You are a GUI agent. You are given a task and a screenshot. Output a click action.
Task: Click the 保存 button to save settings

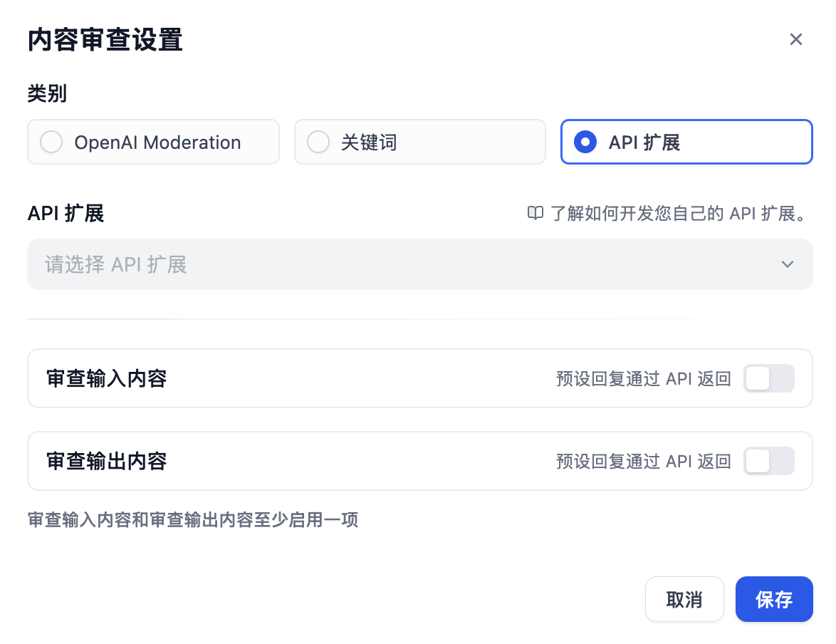774,599
